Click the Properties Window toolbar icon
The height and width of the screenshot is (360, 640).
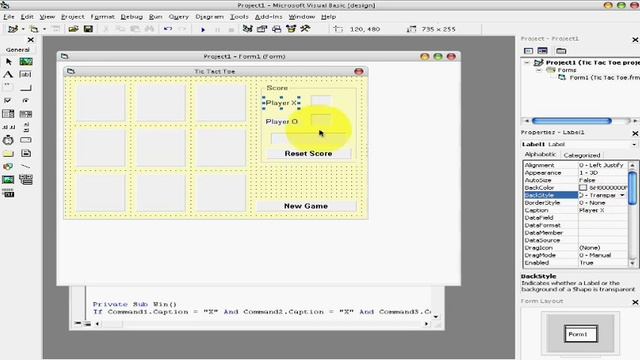click(262, 29)
